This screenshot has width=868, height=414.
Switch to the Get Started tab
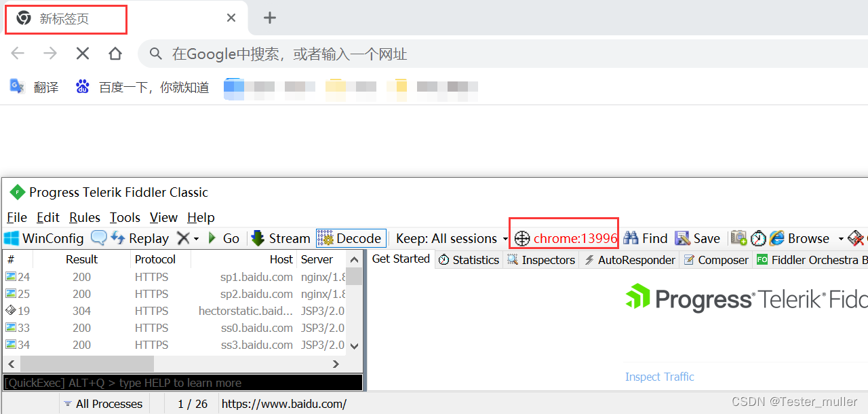click(x=401, y=259)
